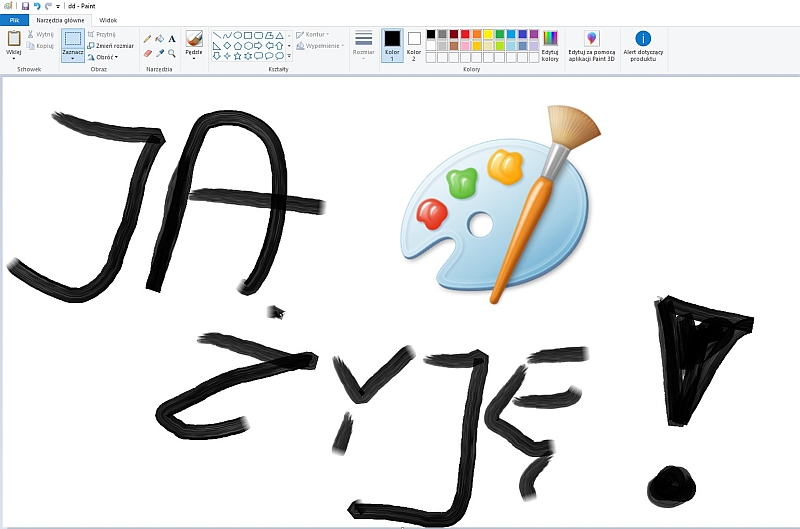Activate Kolor 2 background color
This screenshot has width=800, height=529.
(x=414, y=45)
